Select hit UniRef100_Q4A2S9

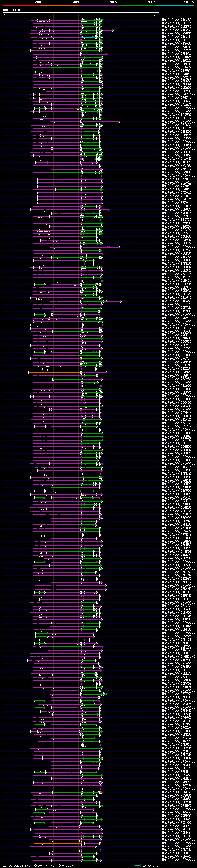[177, 30]
